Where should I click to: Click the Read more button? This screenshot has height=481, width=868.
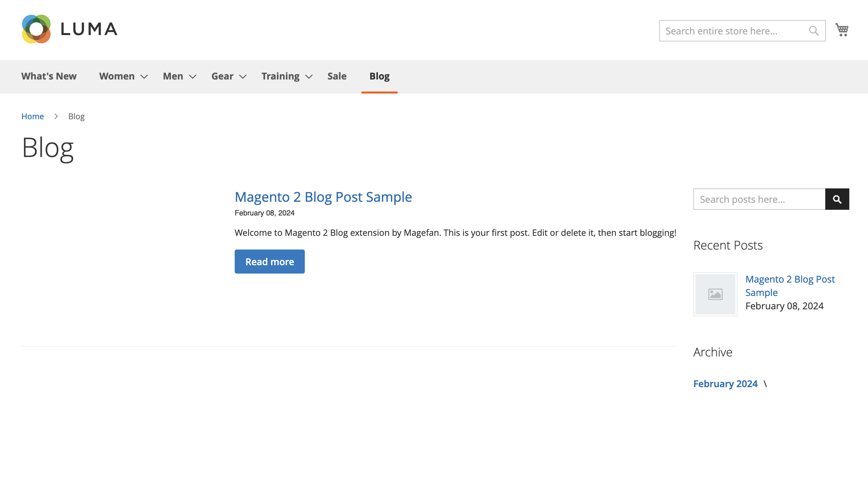tap(269, 262)
